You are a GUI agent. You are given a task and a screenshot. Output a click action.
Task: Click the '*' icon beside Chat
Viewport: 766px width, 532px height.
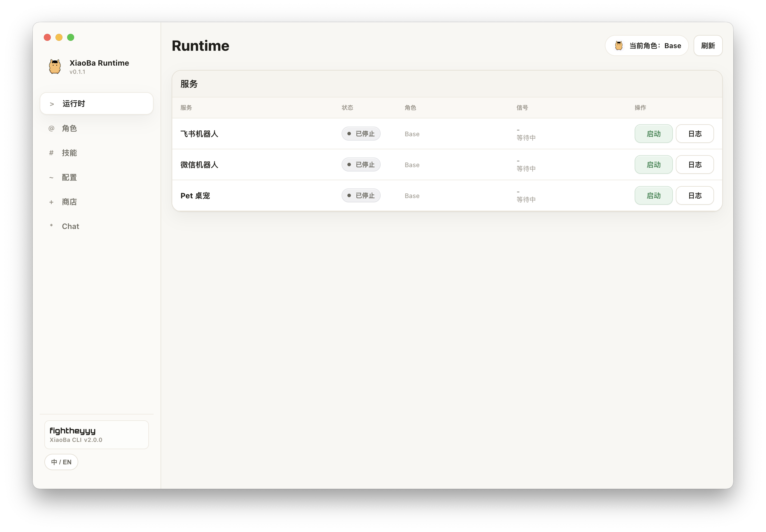[51, 226]
